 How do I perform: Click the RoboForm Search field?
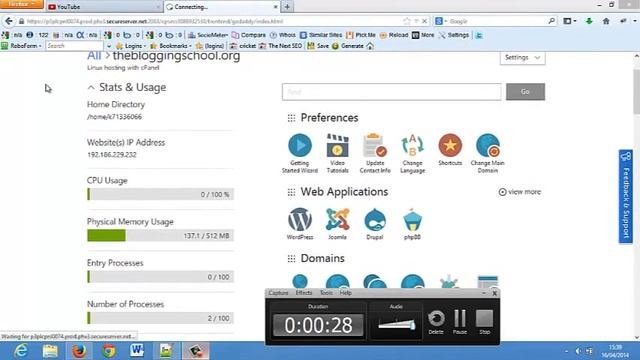(74, 46)
